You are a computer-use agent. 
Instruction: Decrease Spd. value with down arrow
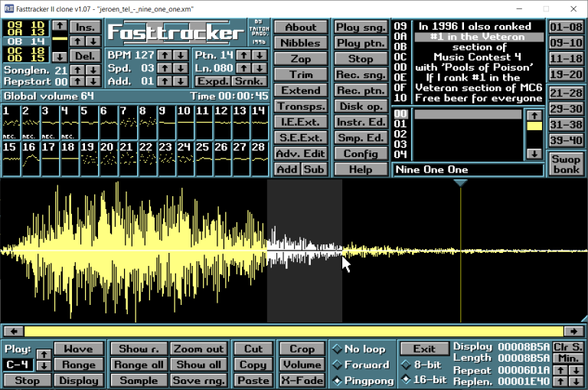[181, 68]
